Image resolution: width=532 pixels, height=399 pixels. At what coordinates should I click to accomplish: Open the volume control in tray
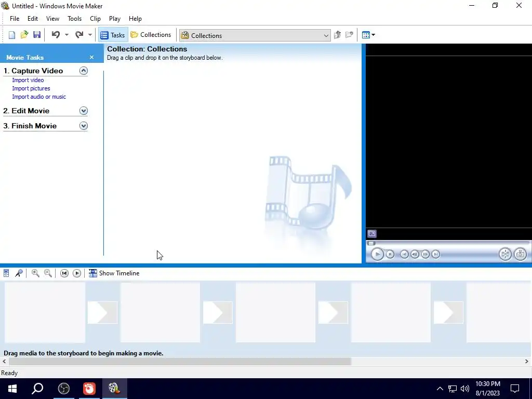465,389
